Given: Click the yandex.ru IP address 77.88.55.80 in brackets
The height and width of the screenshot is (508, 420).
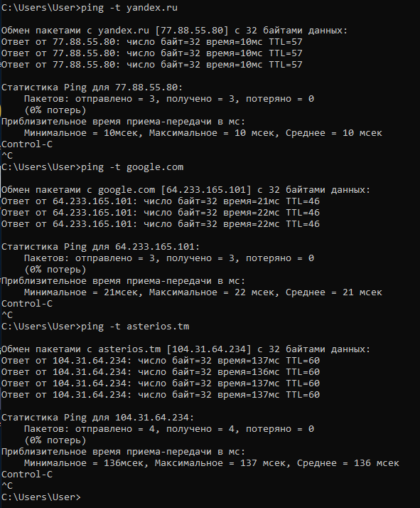Looking at the screenshot, I should coord(192,30).
